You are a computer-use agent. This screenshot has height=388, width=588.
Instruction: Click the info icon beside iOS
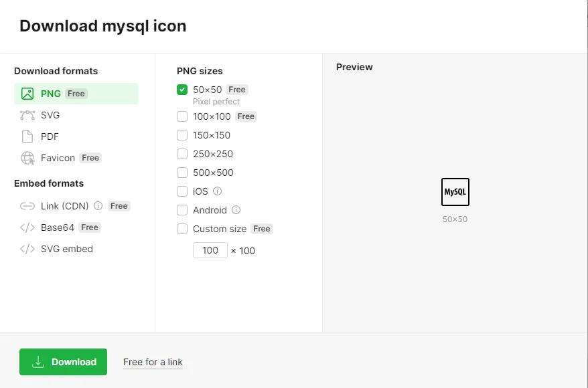[218, 191]
